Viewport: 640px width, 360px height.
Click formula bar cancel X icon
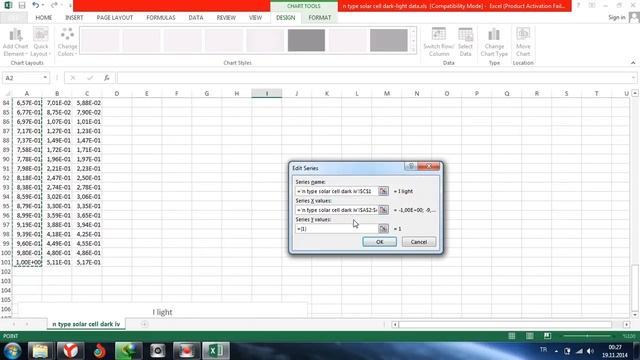pos(73,78)
